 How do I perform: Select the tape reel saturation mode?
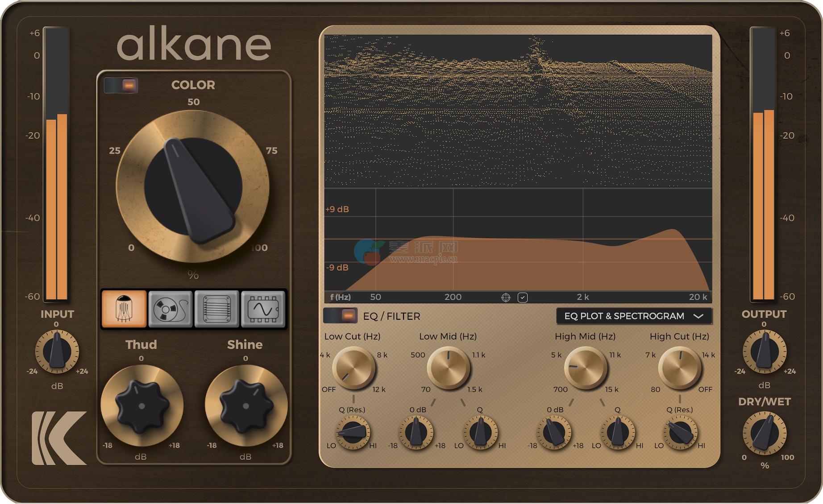[170, 309]
